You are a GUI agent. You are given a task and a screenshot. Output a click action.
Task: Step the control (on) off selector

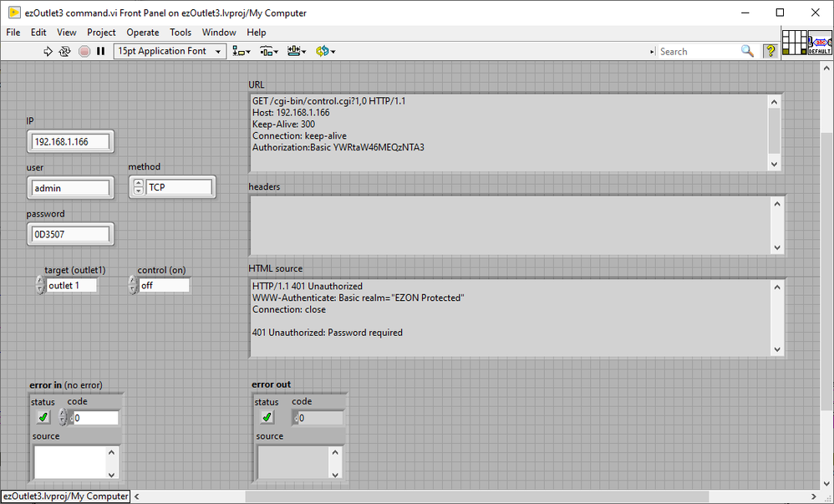click(x=133, y=286)
